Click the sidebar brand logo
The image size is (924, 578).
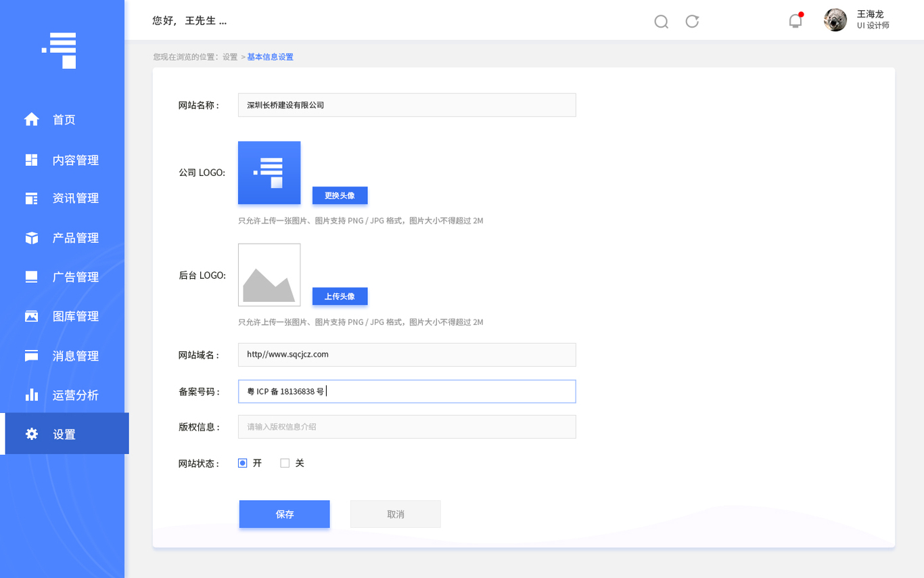(59, 50)
